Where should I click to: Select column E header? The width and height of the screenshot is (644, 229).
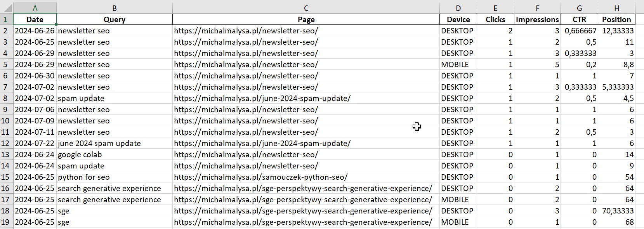pos(495,8)
